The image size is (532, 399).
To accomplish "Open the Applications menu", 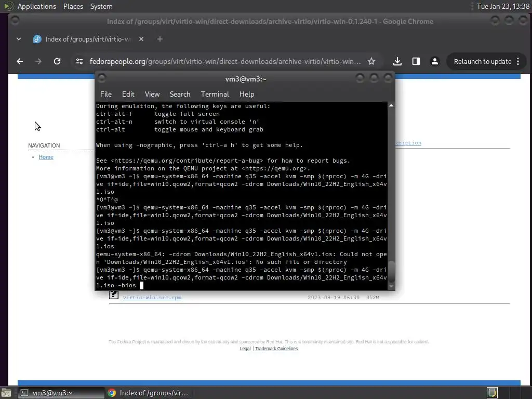I will pos(37,6).
